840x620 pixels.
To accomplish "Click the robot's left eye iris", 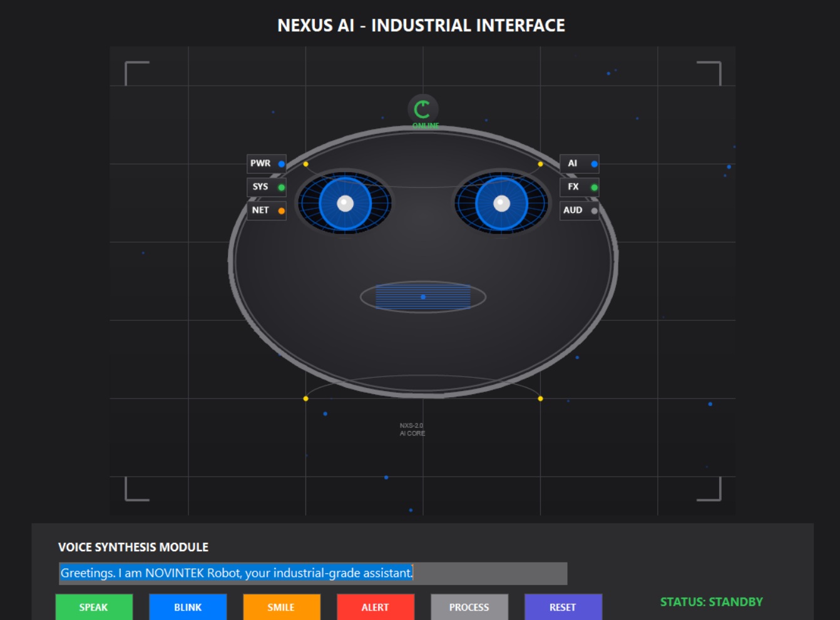I will coord(345,203).
